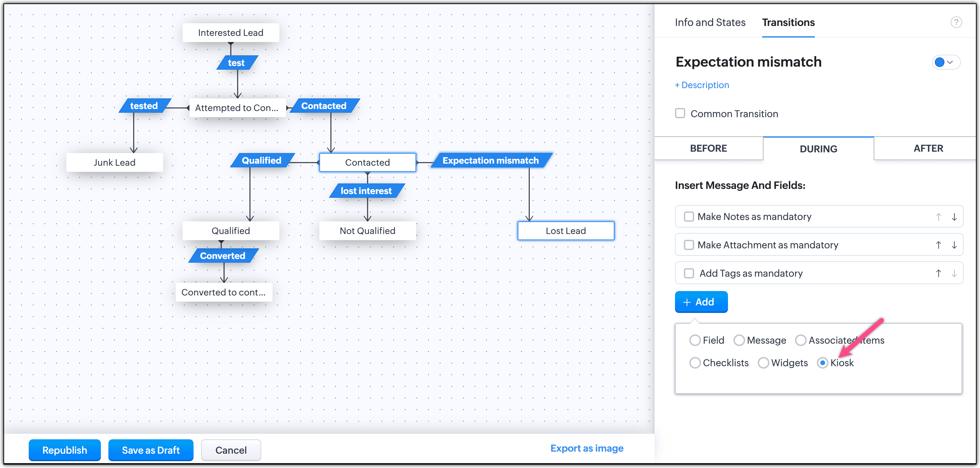
Task: Check Make Notes as mandatory
Action: [689, 217]
